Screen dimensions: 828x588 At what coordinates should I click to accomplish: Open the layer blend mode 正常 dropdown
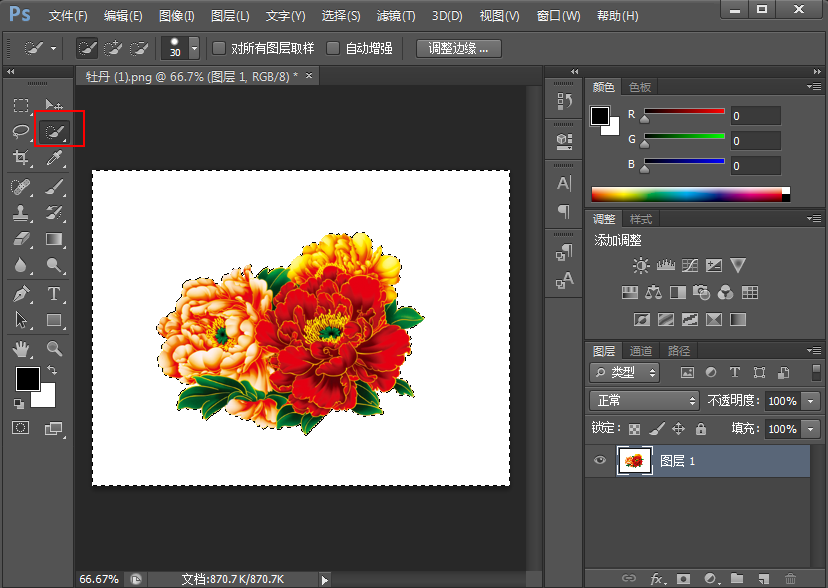(x=644, y=401)
